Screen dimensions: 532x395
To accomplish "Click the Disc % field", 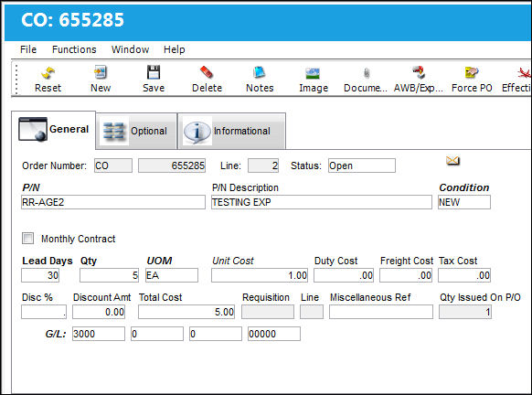I will [x=44, y=312].
